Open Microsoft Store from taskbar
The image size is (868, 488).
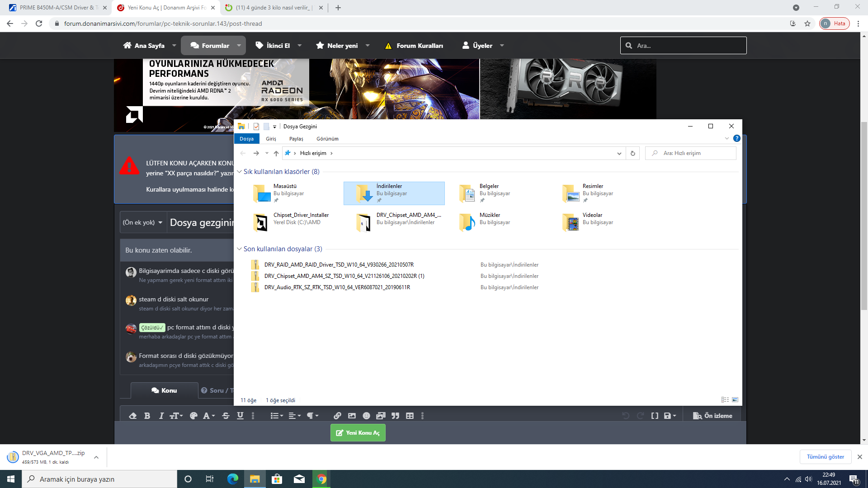pos(277,479)
